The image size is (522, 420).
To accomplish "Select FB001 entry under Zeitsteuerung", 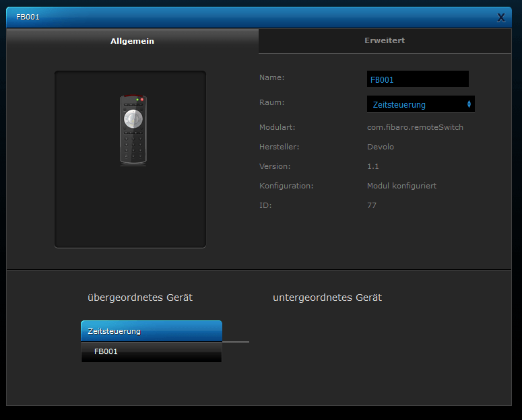I will click(x=152, y=352).
